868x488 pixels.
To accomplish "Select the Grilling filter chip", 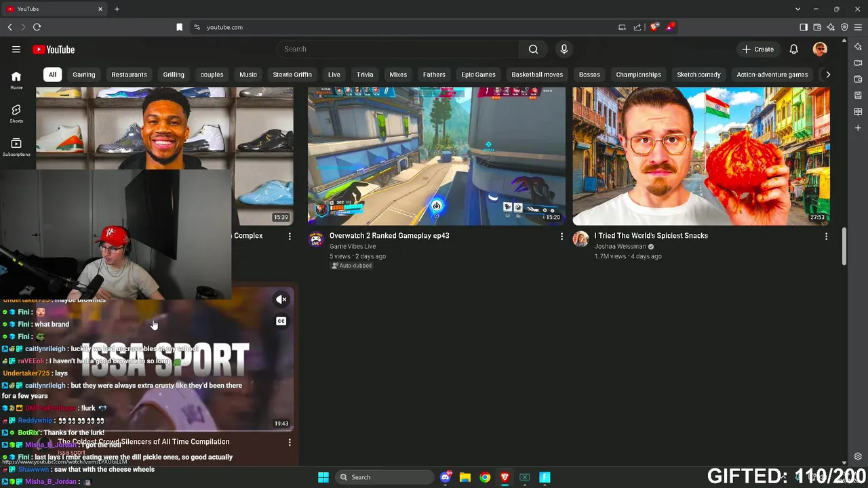I will pos(174,75).
